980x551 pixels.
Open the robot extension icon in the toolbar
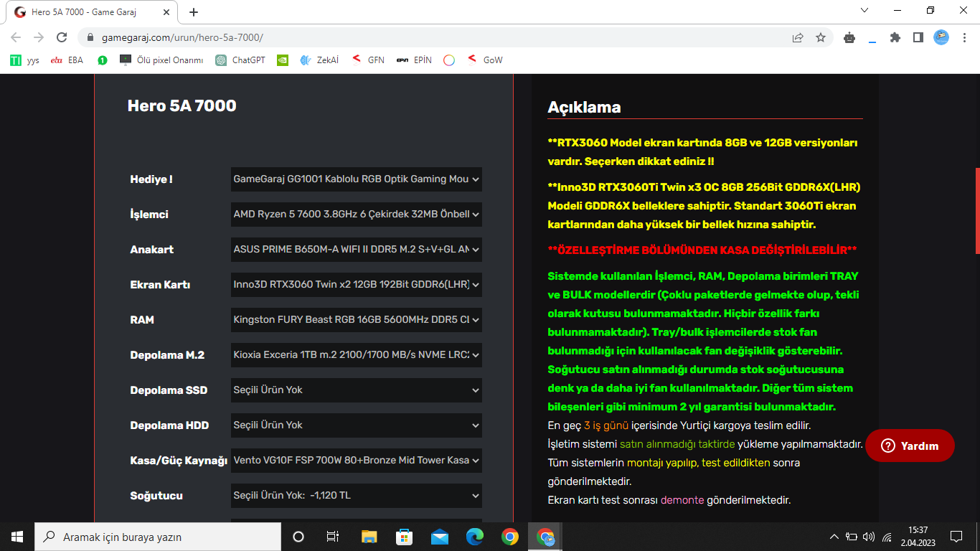849,37
